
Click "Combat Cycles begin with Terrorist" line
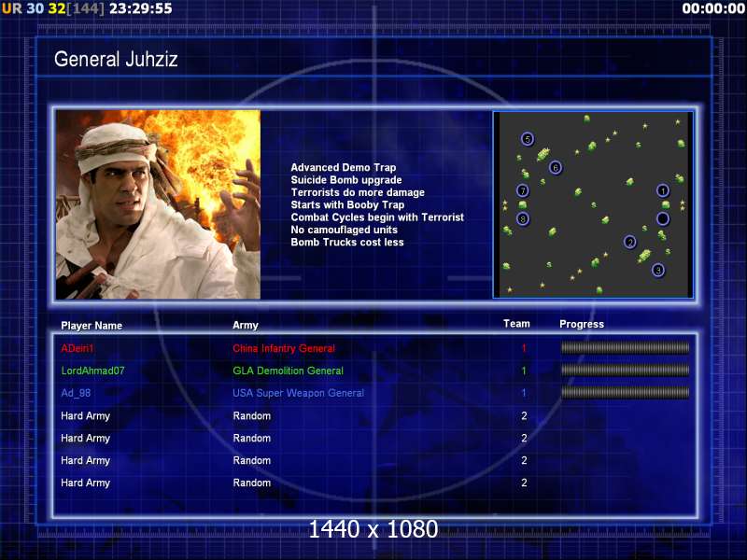[377, 217]
